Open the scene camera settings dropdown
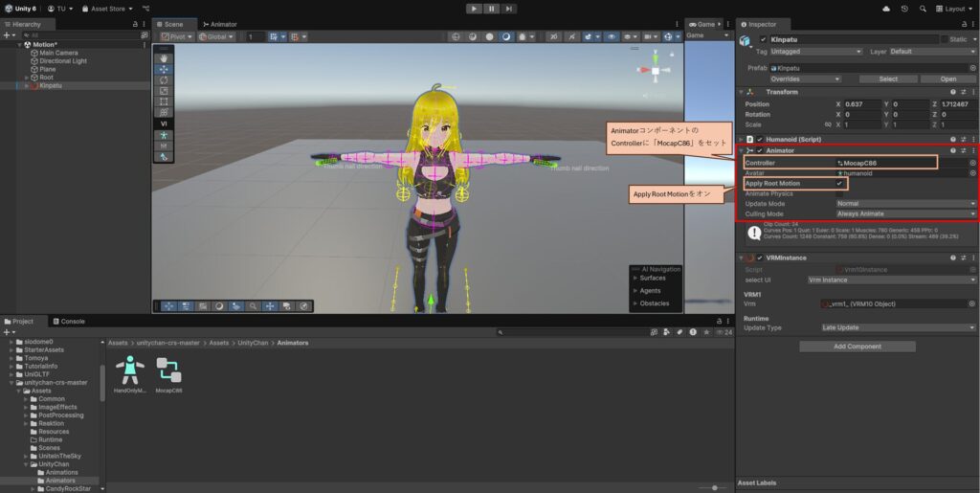Viewport: 980px width, 493px height. pos(651,37)
